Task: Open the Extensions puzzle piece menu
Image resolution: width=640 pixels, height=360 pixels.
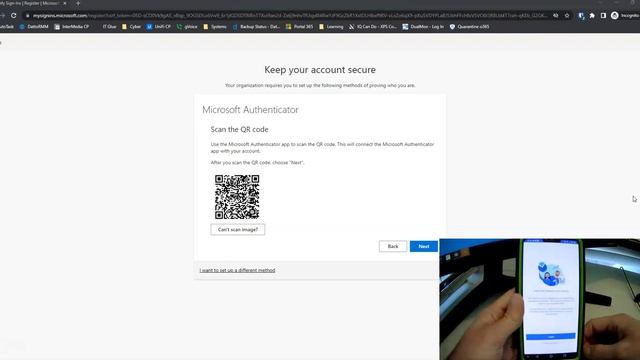Action: tap(592, 16)
